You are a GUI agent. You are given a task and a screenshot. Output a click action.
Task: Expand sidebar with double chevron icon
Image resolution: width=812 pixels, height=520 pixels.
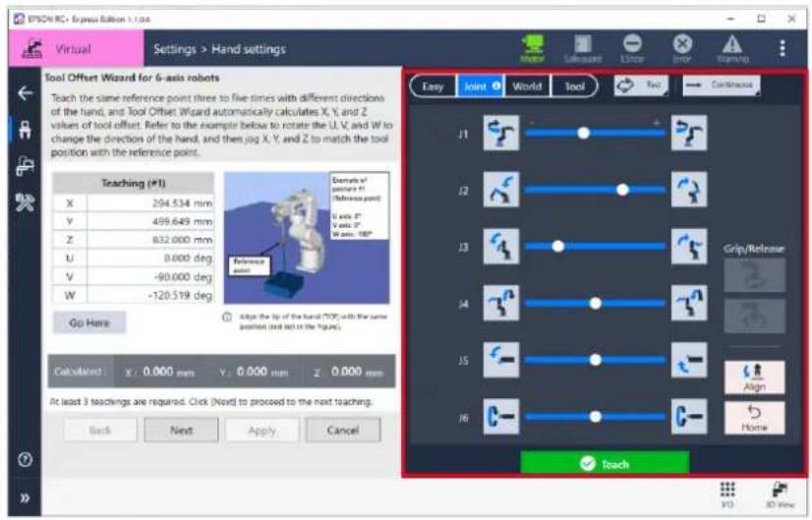point(25,498)
